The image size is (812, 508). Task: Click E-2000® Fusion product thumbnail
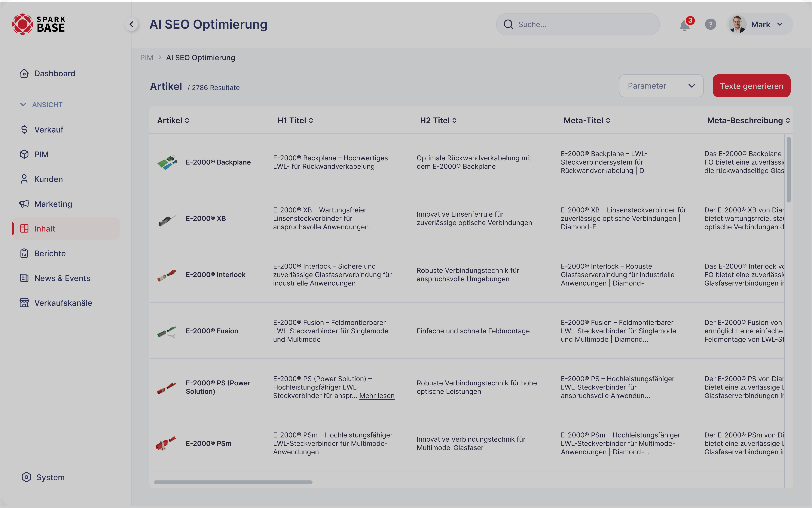coord(167,332)
